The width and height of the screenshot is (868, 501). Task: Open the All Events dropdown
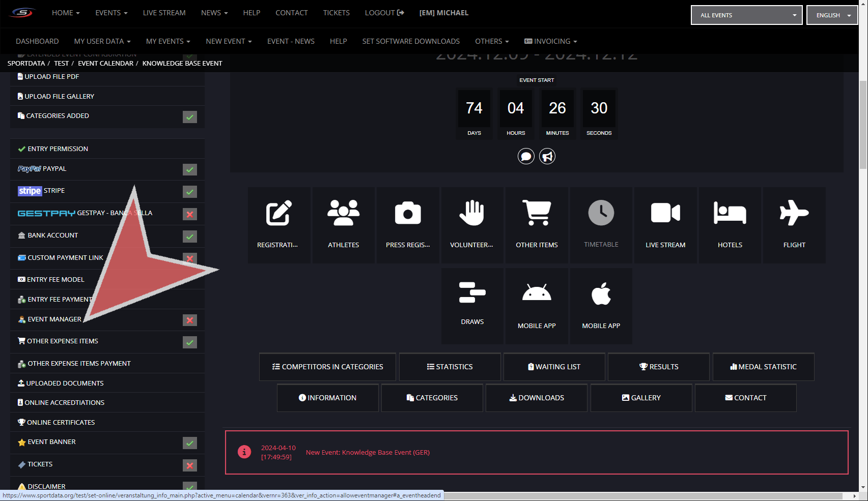746,15
